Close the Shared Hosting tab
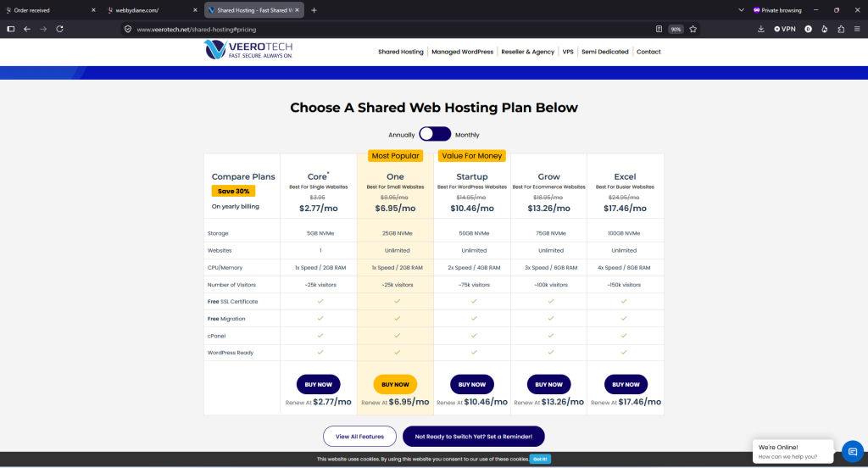Image resolution: width=868 pixels, height=468 pixels. [x=298, y=10]
